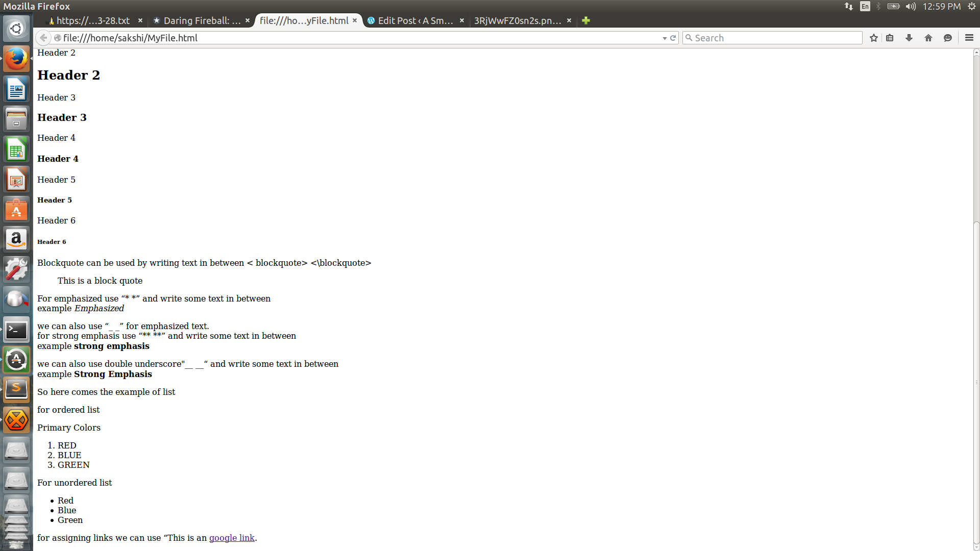Click the orange X hexagon dock icon
Screen dimensions: 980x551
pos(16,420)
